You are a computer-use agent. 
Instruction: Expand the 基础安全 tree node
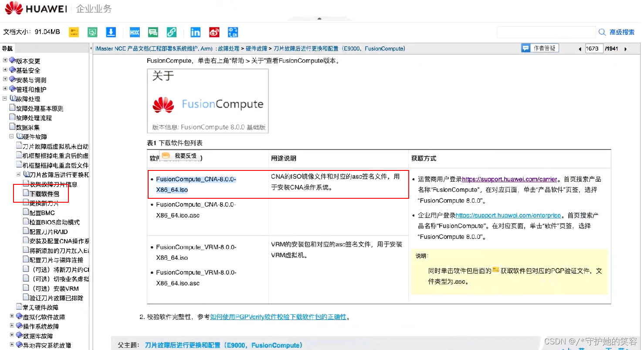[x=5, y=70]
